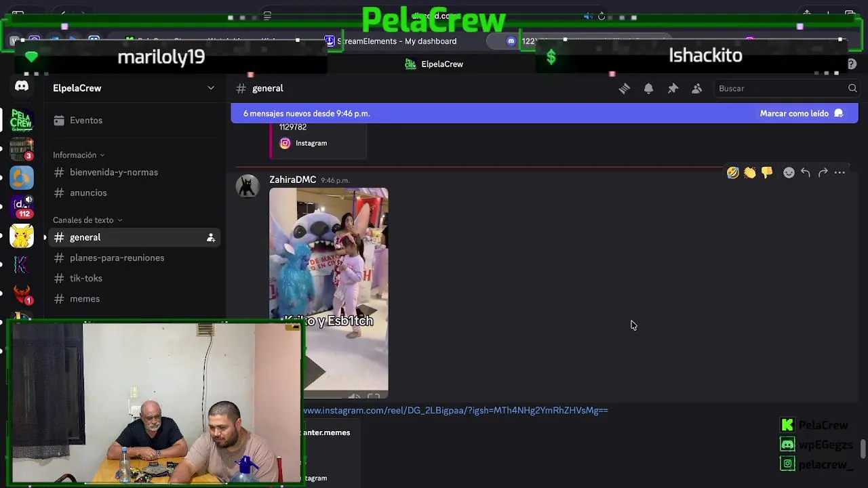Open ZahiraDMC's avatar

248,186
